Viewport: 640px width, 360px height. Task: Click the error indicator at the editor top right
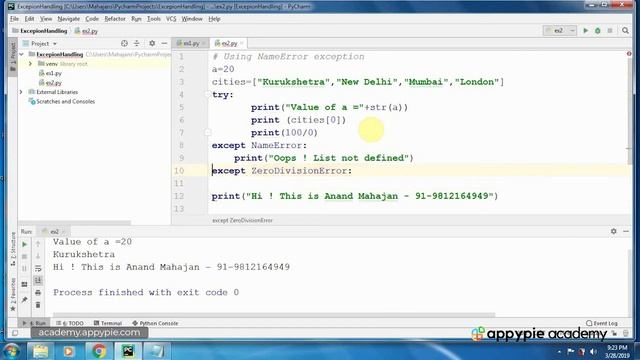point(629,53)
